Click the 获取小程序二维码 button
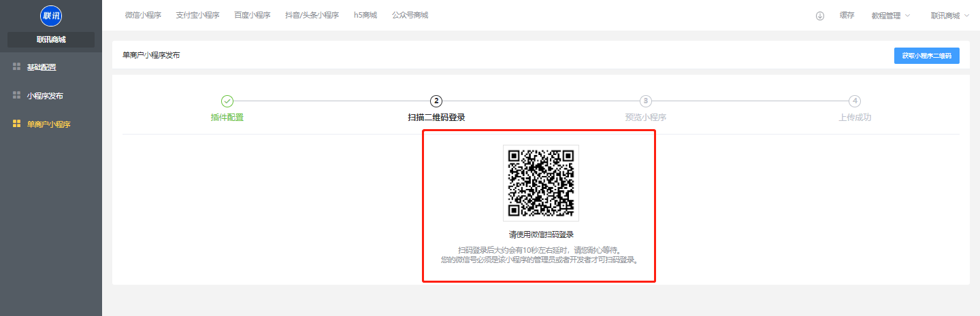 point(927,56)
